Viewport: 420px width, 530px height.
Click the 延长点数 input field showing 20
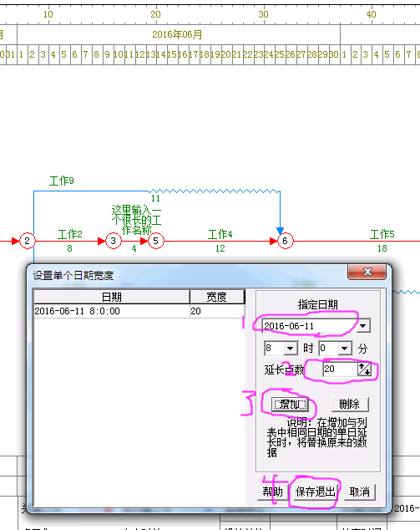(341, 369)
